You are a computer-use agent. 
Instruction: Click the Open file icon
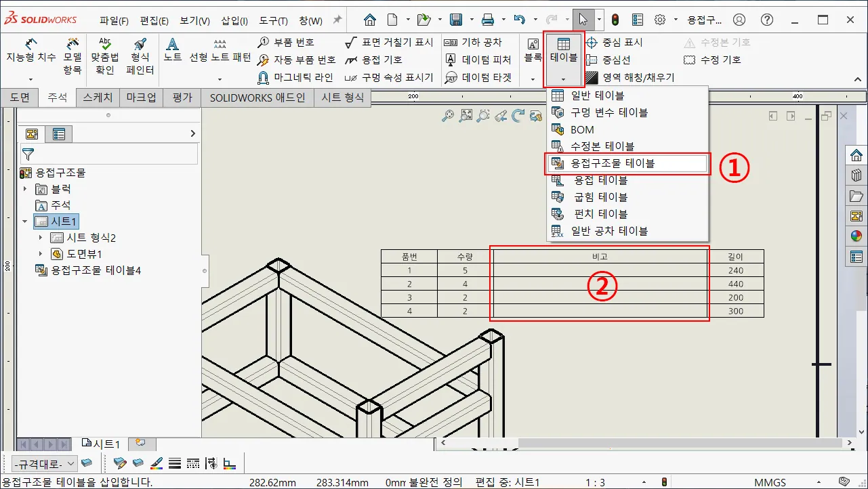click(x=423, y=20)
